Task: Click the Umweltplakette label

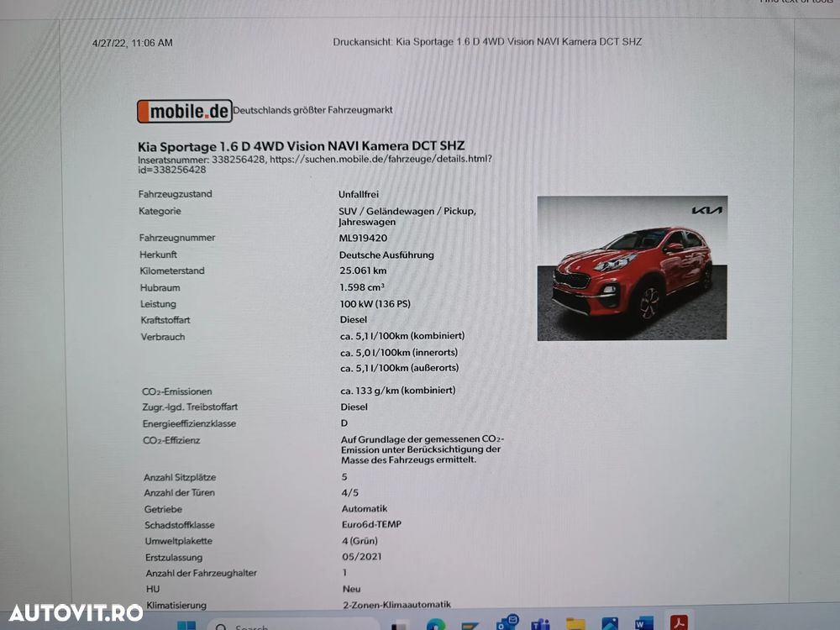Action: [178, 541]
